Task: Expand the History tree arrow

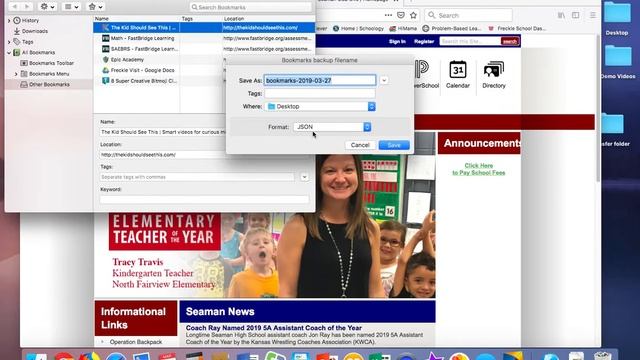Action: coord(9,20)
